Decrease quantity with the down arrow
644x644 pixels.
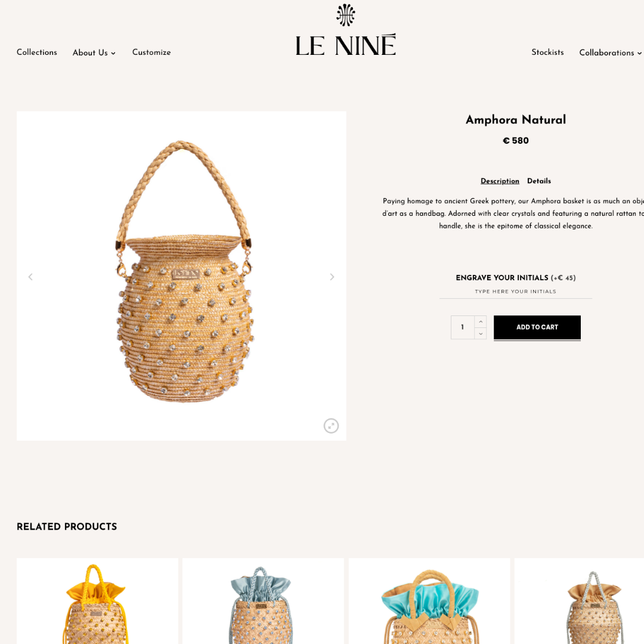(481, 333)
